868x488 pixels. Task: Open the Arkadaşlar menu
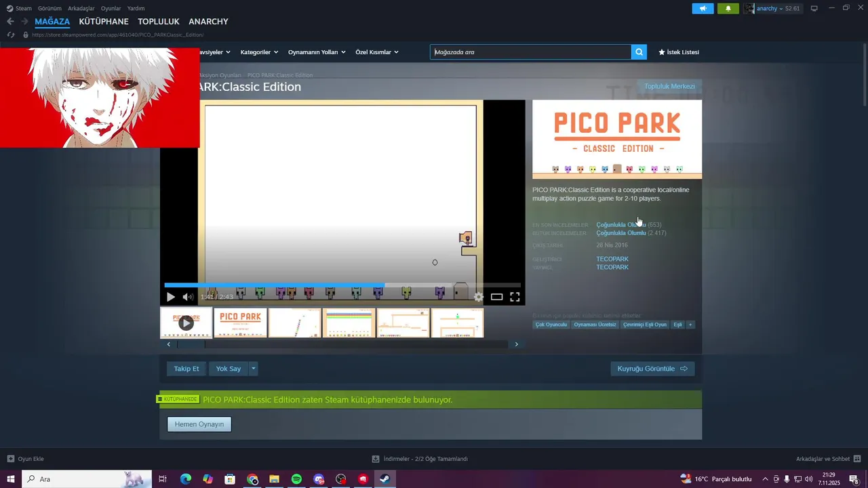[81, 9]
